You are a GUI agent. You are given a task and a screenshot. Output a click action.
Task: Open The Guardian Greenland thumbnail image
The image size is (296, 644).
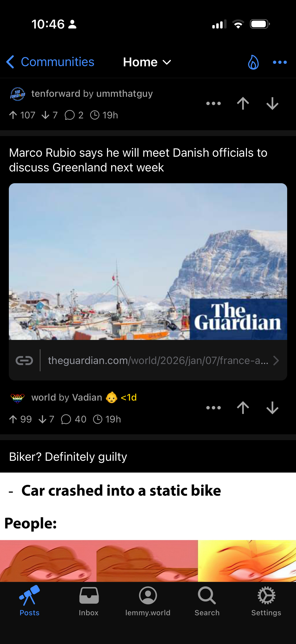(148, 262)
